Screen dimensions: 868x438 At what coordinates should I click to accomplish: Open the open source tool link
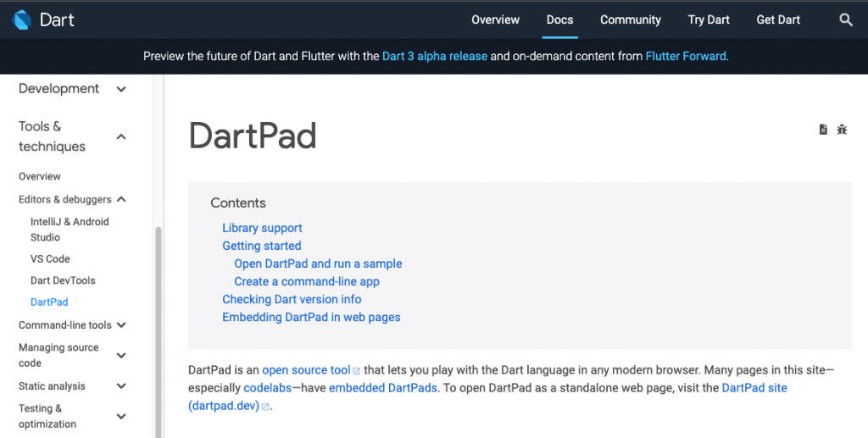[x=306, y=370]
